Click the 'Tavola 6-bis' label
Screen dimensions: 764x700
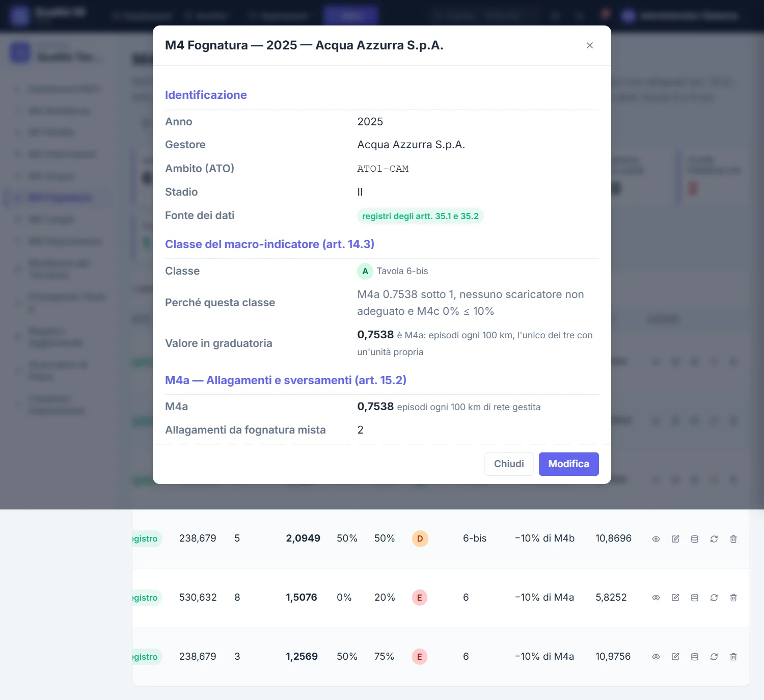[402, 271]
